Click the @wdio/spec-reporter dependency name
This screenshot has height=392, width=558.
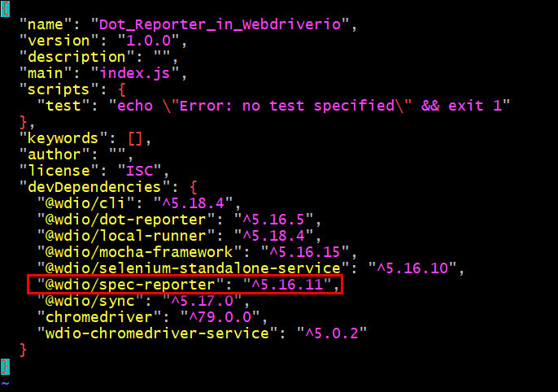click(x=131, y=285)
